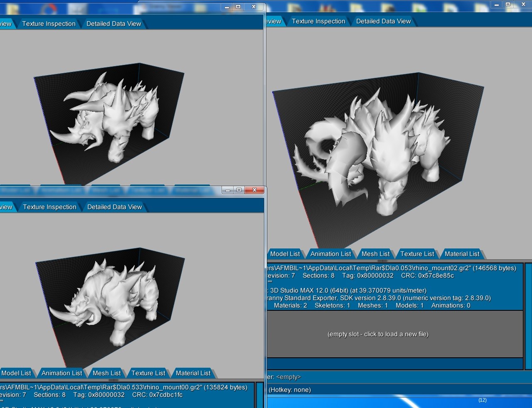The width and height of the screenshot is (532, 408).
Task: Select Material List tab in rhino_mount02 window
Action: 462,254
